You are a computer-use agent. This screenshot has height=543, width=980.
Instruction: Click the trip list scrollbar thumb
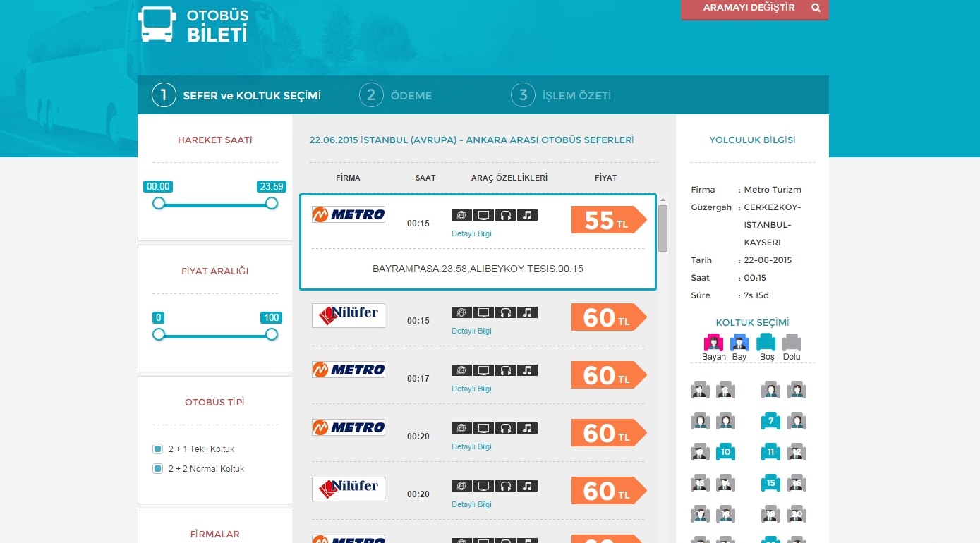663,229
